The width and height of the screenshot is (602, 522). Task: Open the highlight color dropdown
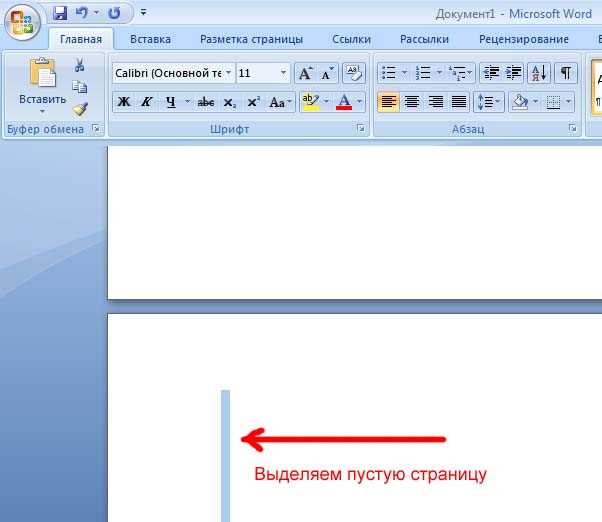tap(326, 101)
